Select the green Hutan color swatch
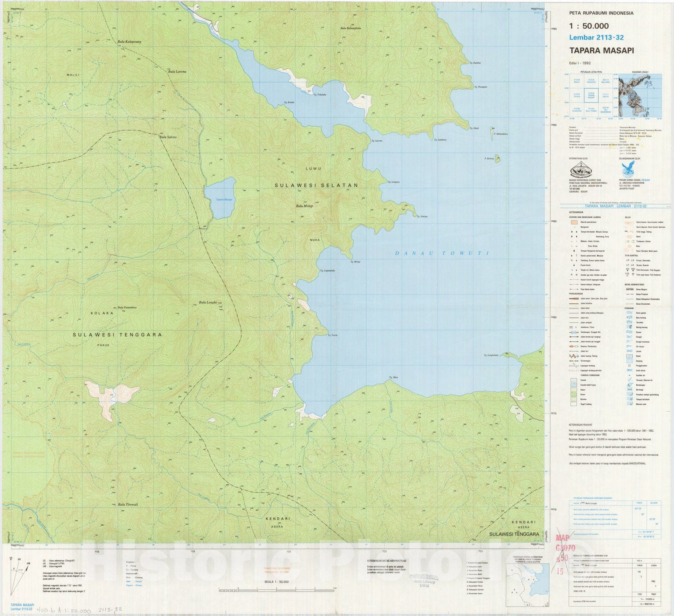This screenshot has width=674, height=616. (574, 394)
